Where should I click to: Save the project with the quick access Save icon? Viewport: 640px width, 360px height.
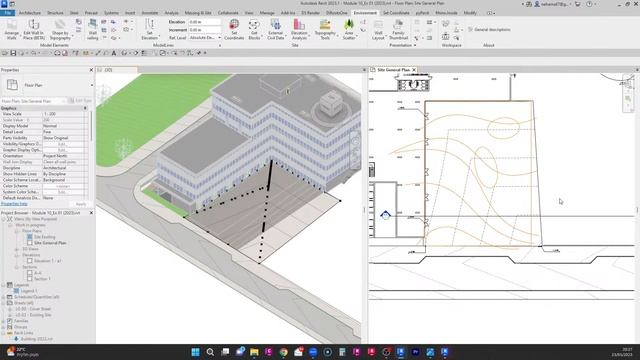click(13, 53)
